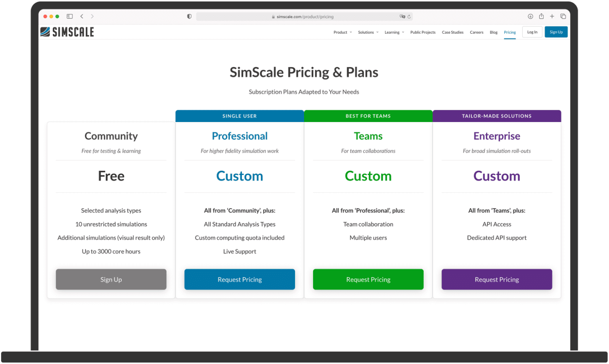Toggle the browser sidebar
This screenshot has height=364, width=609.
click(x=69, y=16)
